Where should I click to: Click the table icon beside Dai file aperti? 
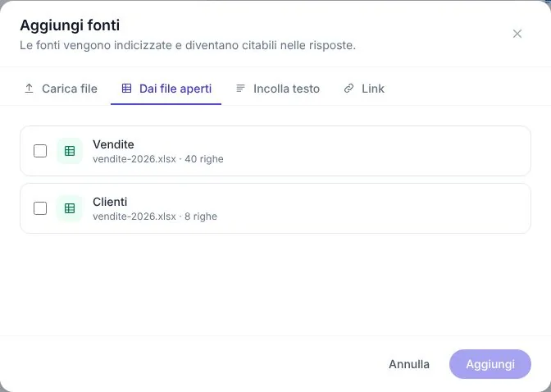[x=126, y=89]
